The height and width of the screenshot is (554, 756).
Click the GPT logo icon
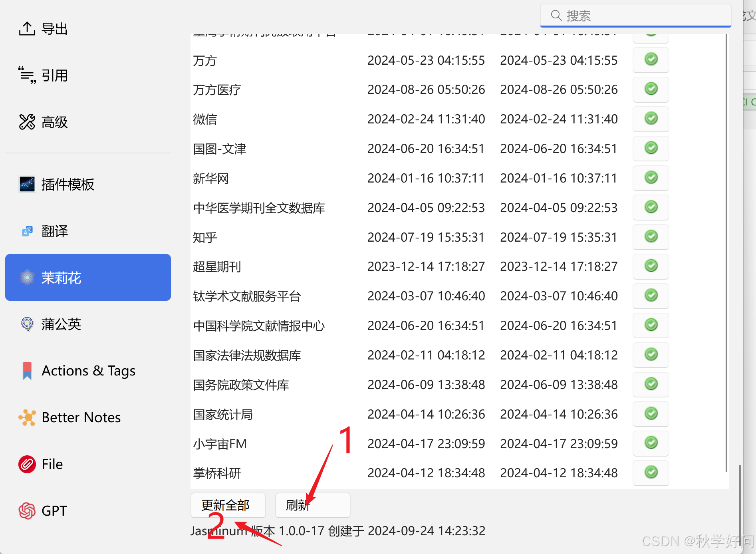point(27,511)
